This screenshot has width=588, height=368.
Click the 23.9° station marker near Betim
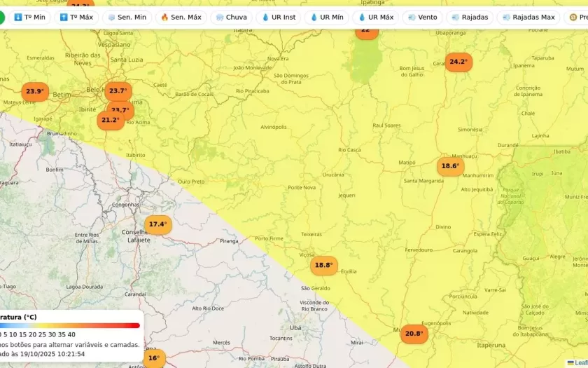tap(35, 91)
